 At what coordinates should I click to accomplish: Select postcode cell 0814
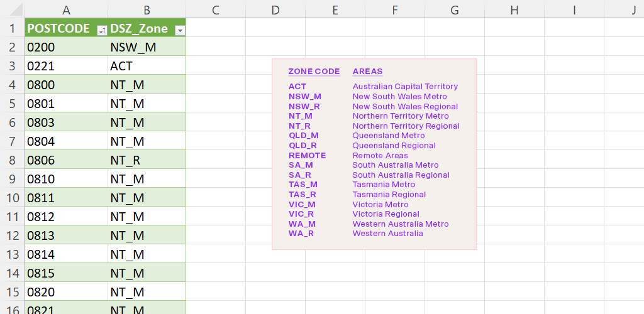pyautogui.click(x=66, y=254)
